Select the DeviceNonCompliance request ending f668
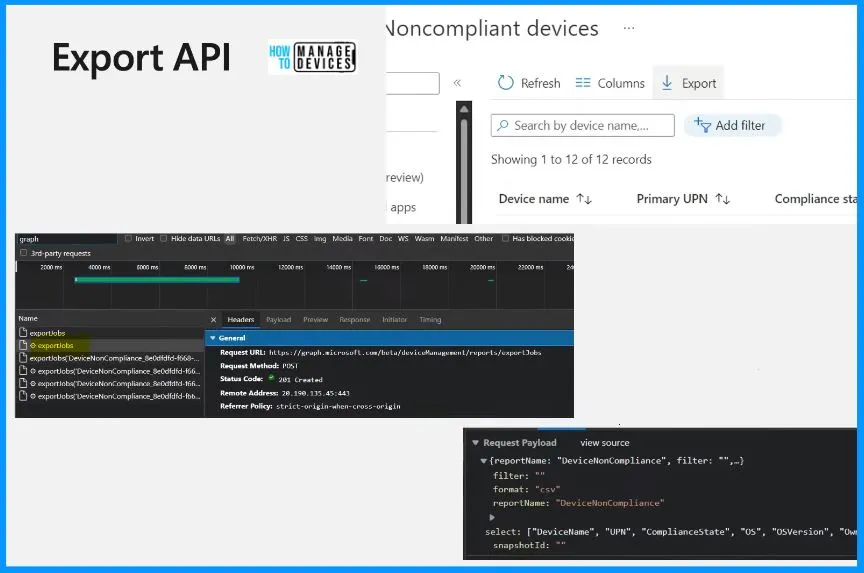 click(x=109, y=358)
